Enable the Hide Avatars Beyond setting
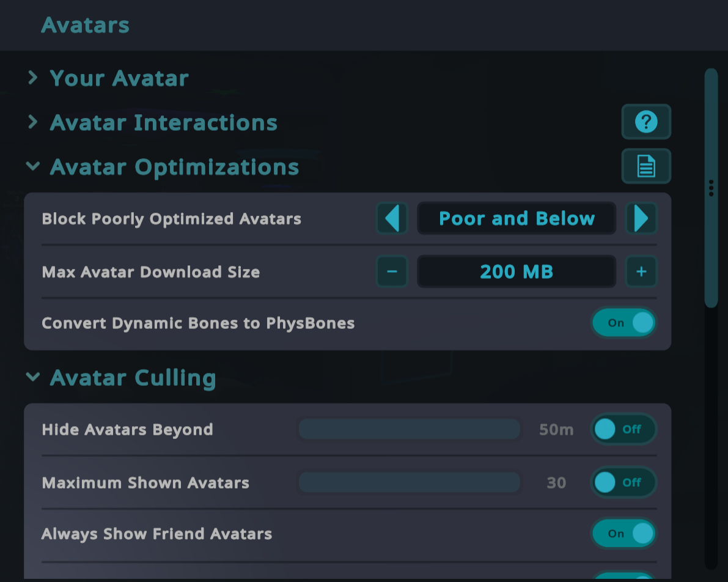 [x=623, y=429]
